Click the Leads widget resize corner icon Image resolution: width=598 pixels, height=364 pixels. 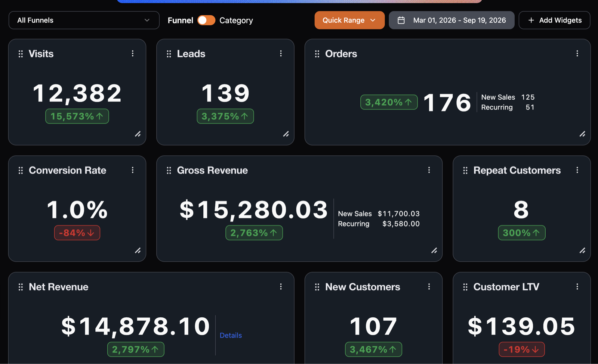pyautogui.click(x=286, y=134)
